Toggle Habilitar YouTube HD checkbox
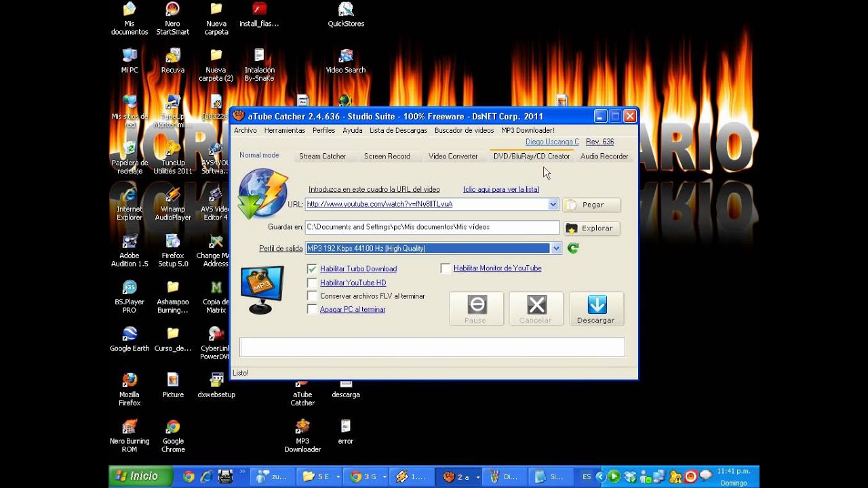The height and width of the screenshot is (488, 868). coord(312,283)
